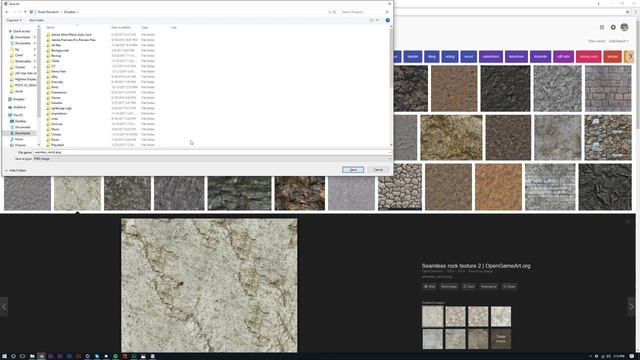This screenshot has width=640, height=360.
Task: Select the eBay folder
Action: (x=54, y=77)
